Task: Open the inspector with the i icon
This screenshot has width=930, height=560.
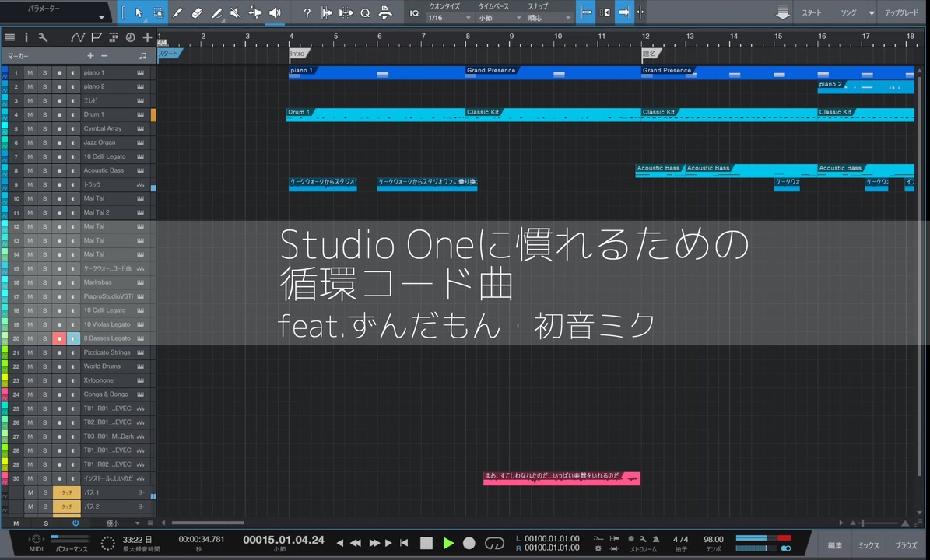Action: click(x=26, y=37)
